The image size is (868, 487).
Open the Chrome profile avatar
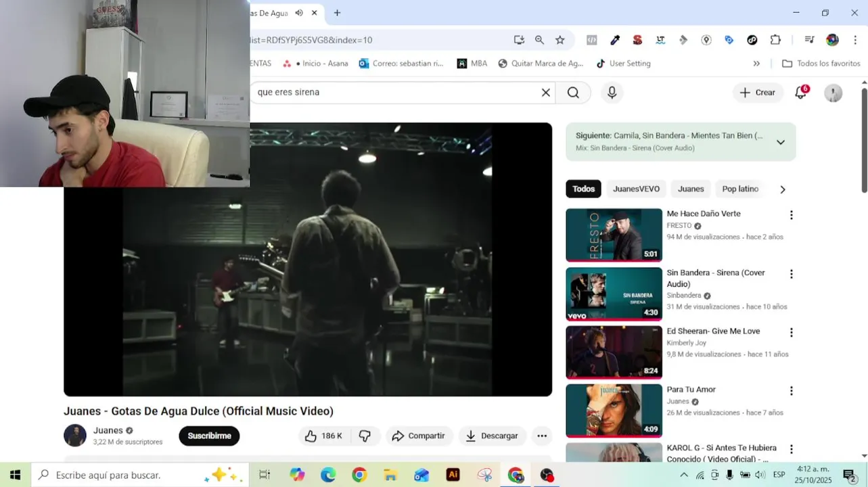(x=832, y=40)
